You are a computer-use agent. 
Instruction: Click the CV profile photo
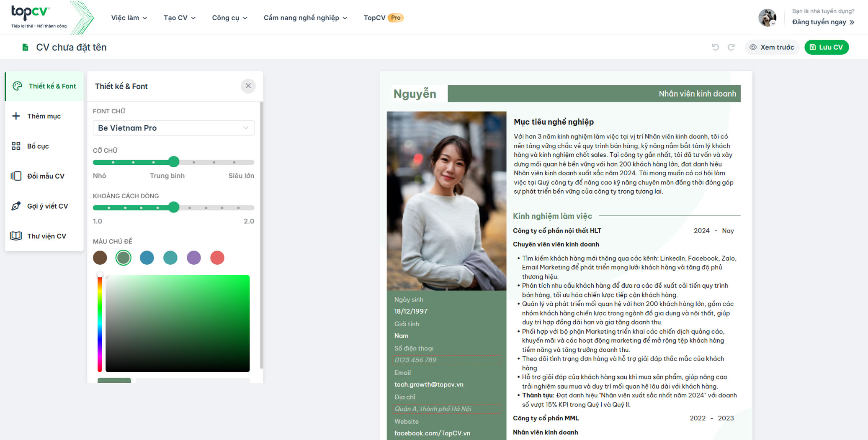click(x=446, y=201)
